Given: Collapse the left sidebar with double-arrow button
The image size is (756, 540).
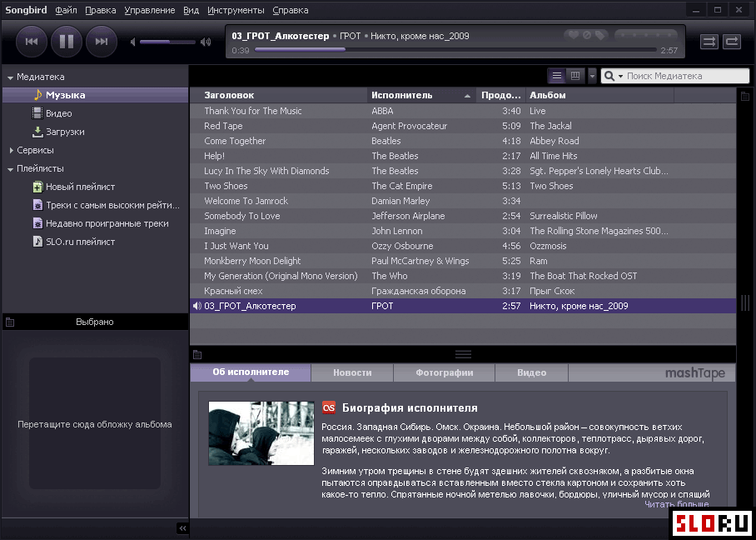Looking at the screenshot, I should pyautogui.click(x=182, y=528).
